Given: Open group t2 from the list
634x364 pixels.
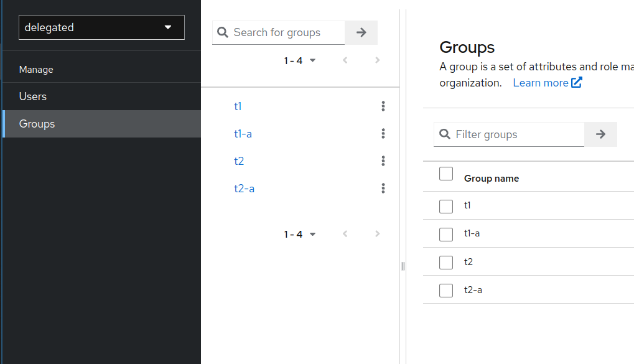Looking at the screenshot, I should [239, 161].
